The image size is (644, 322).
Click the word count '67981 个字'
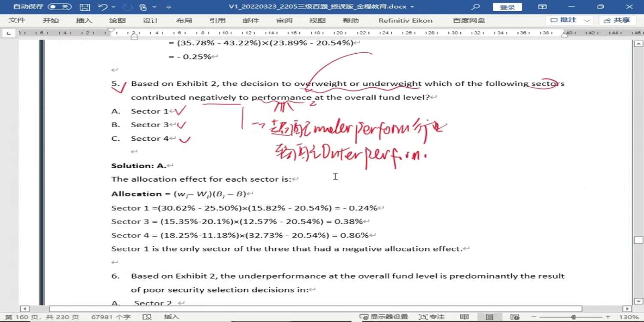click(x=111, y=317)
